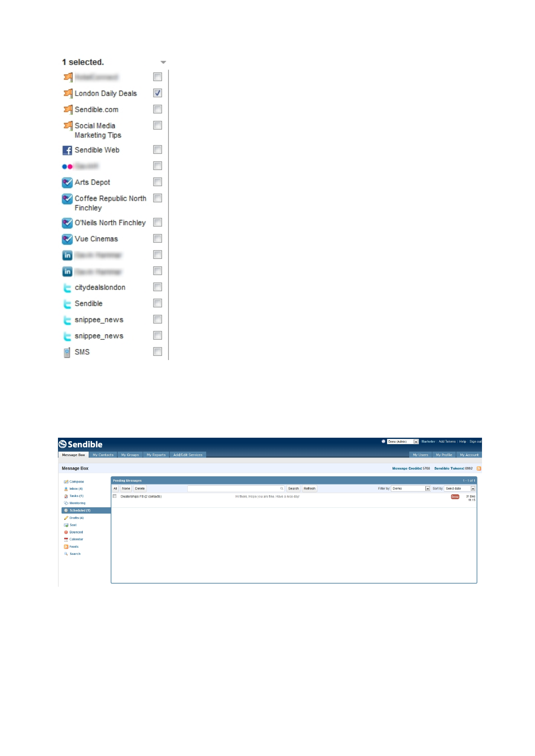535x756 pixels.
Task: Click the Sign out link
Action: (476, 442)
